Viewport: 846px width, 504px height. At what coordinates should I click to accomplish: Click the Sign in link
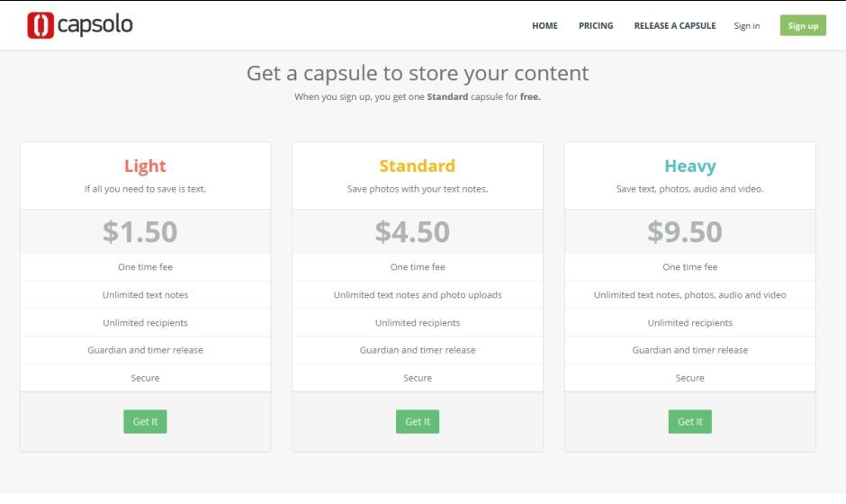click(x=746, y=26)
